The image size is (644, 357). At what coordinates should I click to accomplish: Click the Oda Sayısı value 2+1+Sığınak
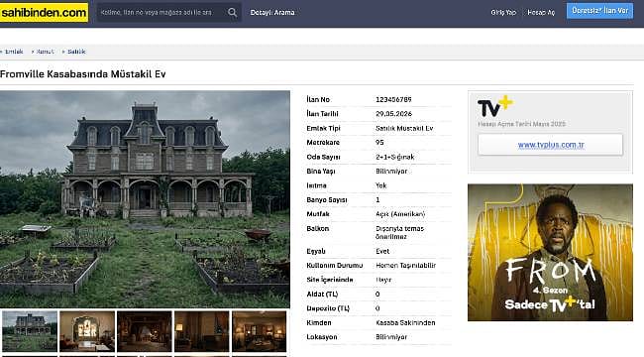coord(394,157)
